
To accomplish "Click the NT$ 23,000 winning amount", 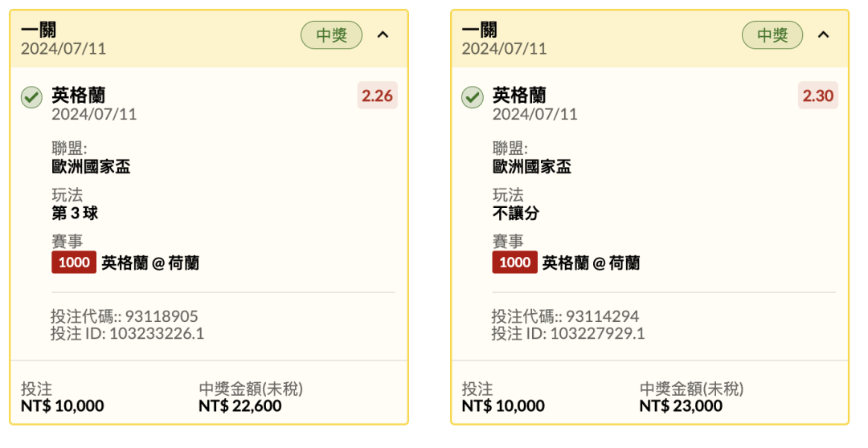I will click(x=681, y=406).
